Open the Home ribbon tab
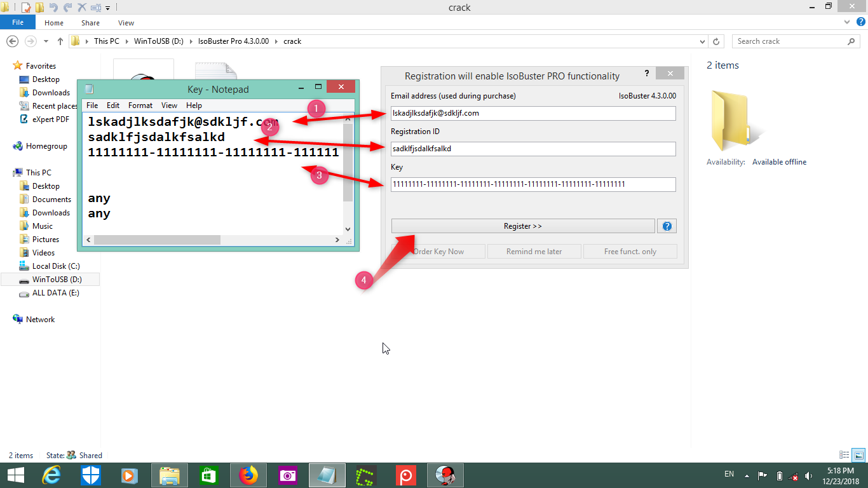Image resolution: width=868 pixels, height=488 pixels. [x=54, y=23]
